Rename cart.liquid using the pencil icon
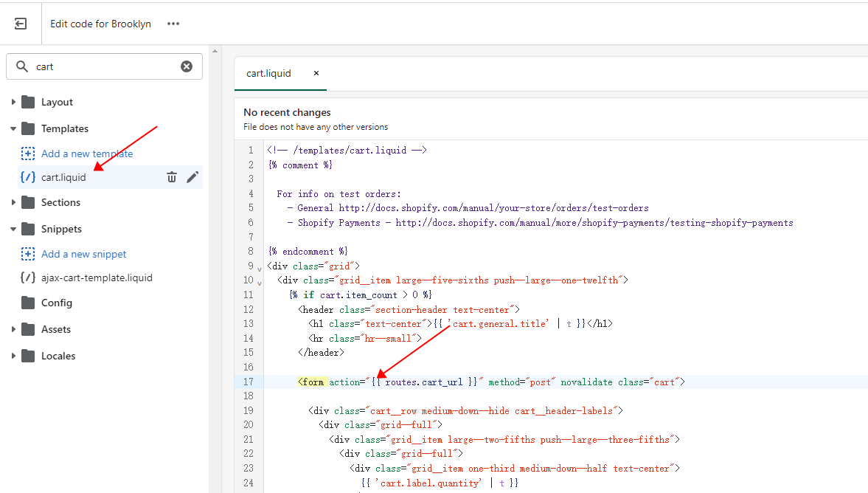The width and height of the screenshot is (868, 493). 192,177
